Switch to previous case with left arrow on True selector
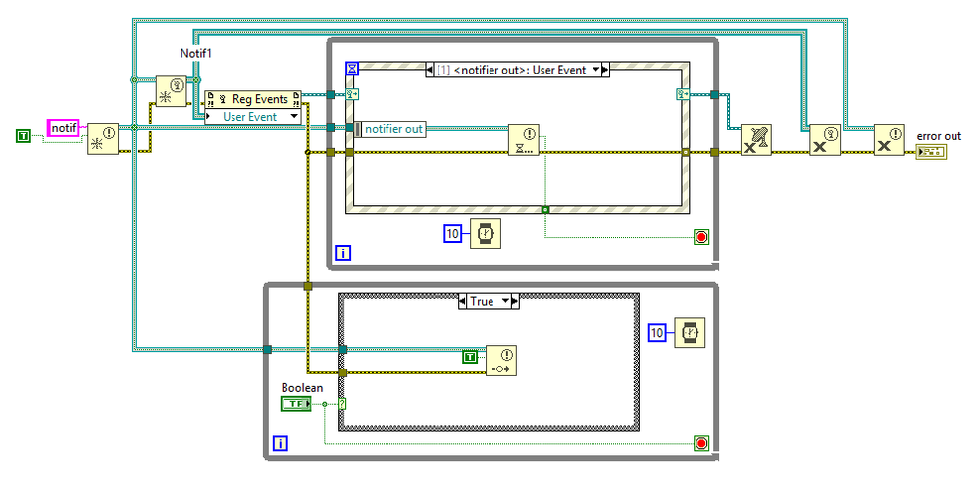The width and height of the screenshot is (980, 492). click(x=462, y=301)
